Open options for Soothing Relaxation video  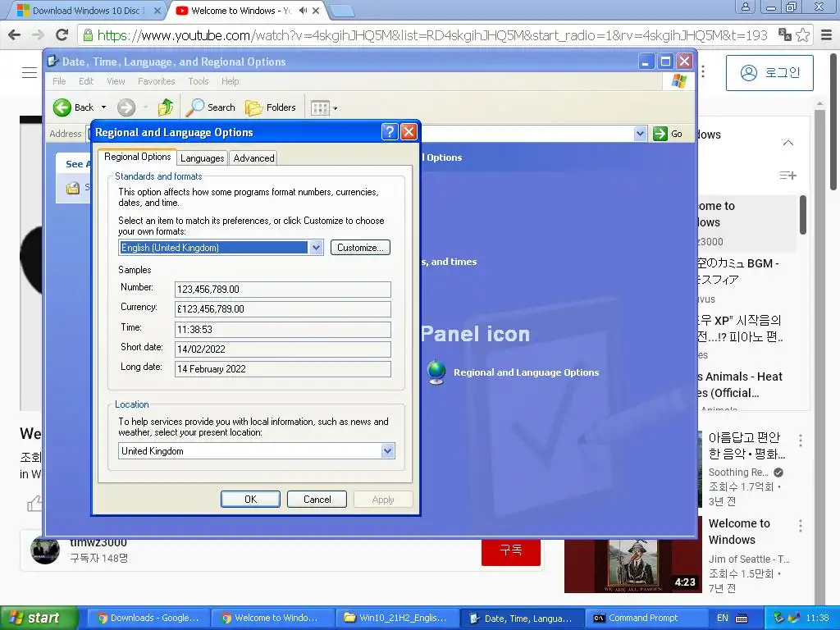click(x=801, y=441)
